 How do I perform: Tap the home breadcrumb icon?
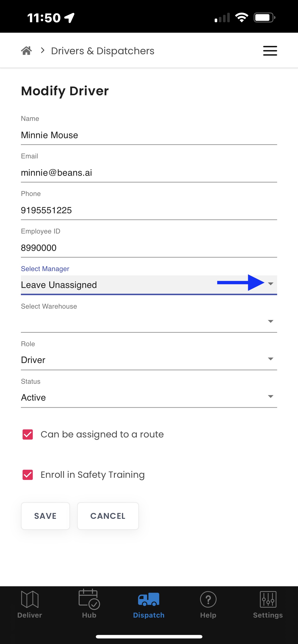tap(26, 51)
